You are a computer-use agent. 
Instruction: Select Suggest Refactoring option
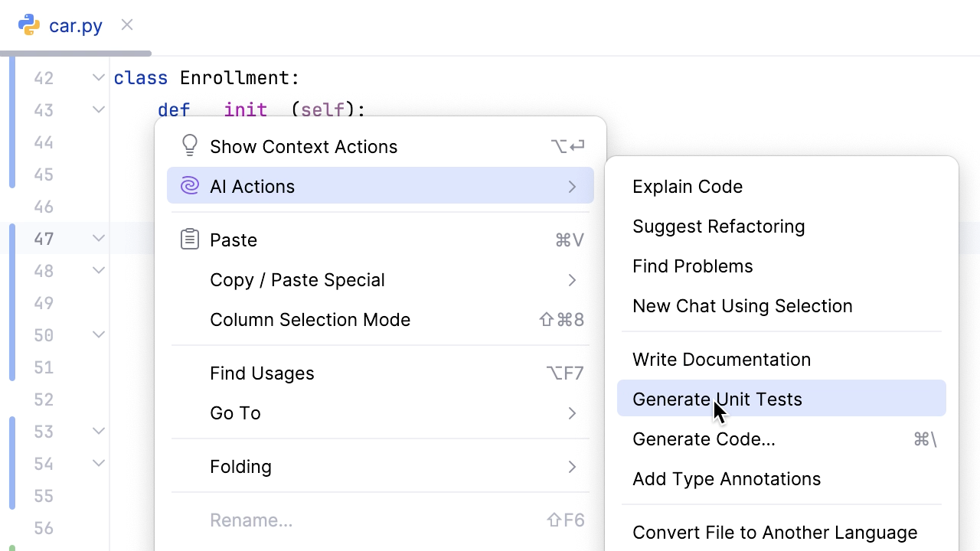click(718, 227)
